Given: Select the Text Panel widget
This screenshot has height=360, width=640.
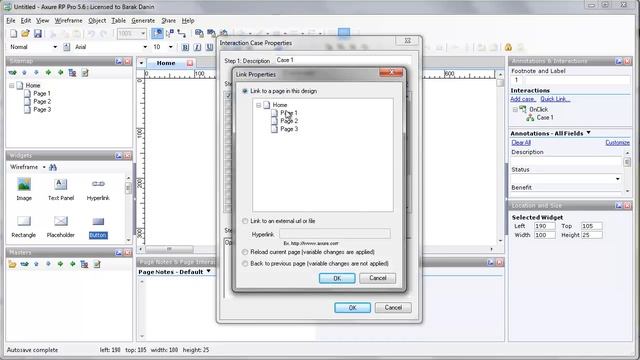Looking at the screenshot, I should click(61, 189).
